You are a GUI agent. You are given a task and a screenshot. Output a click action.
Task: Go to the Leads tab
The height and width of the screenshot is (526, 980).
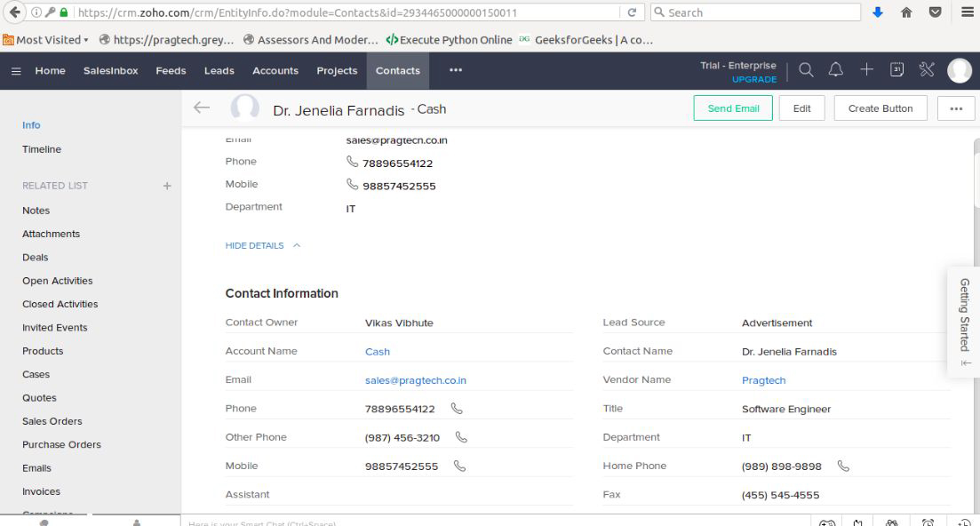[x=219, y=70]
